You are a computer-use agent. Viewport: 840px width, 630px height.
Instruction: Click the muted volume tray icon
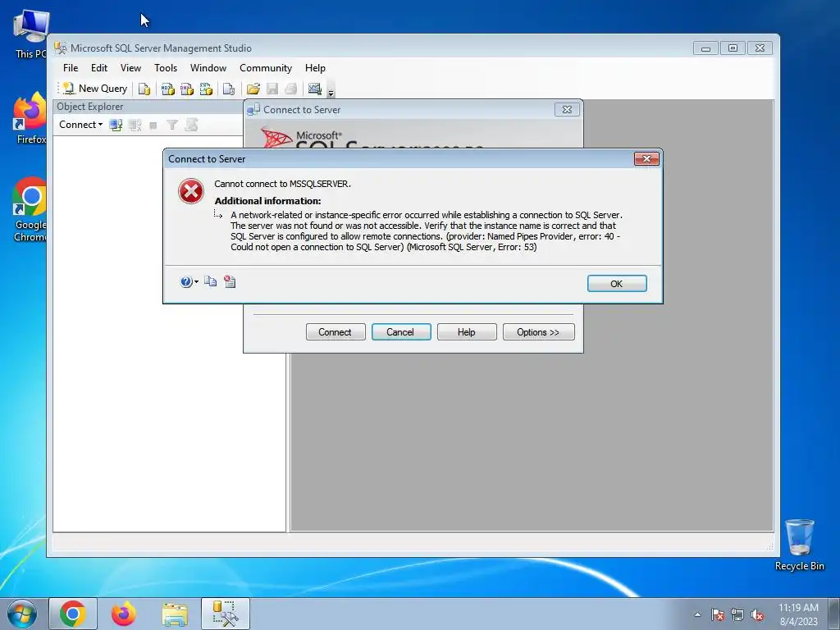coord(757,614)
